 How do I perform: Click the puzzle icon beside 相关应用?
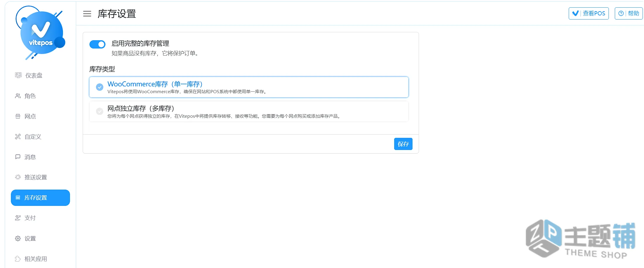click(x=18, y=259)
